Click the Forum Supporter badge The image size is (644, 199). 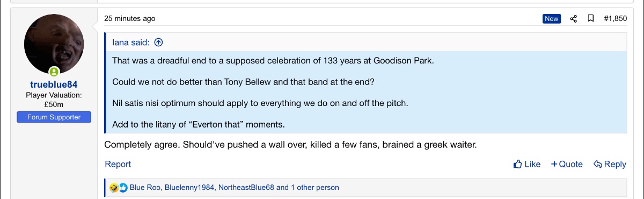54,117
